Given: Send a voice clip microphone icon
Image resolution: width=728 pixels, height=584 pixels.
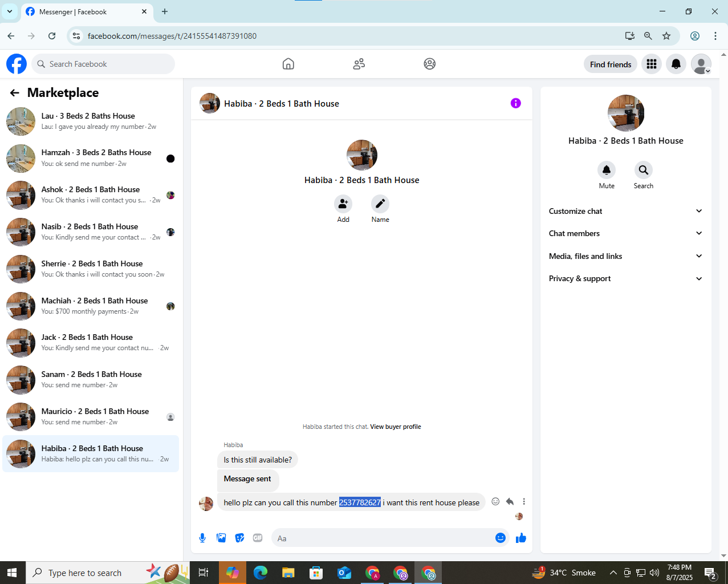Looking at the screenshot, I should pyautogui.click(x=202, y=538).
